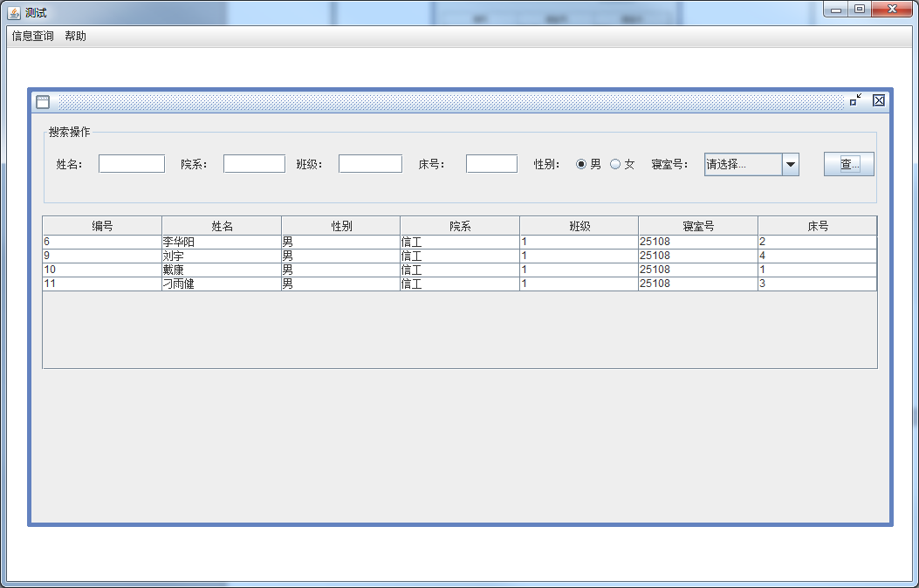Click the 性别 column header in the table

point(341,226)
